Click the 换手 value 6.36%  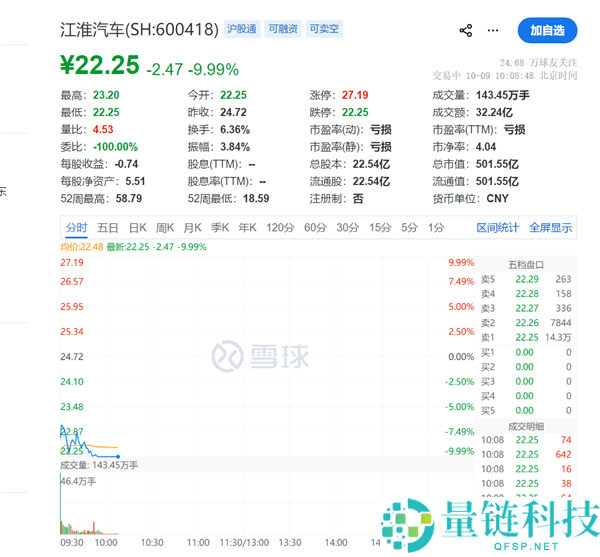(235, 129)
